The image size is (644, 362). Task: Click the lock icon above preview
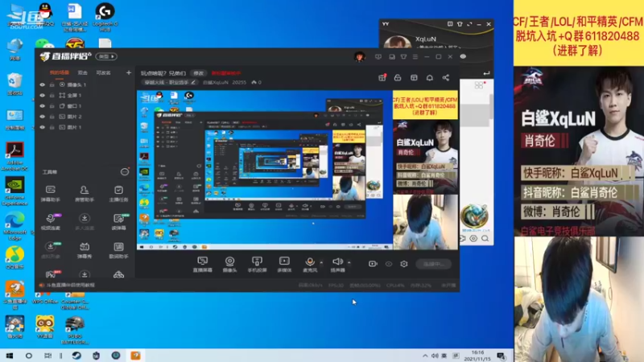pos(398,77)
